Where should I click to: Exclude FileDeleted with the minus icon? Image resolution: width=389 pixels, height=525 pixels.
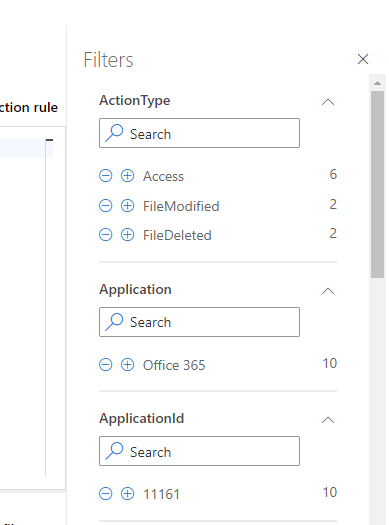105,235
